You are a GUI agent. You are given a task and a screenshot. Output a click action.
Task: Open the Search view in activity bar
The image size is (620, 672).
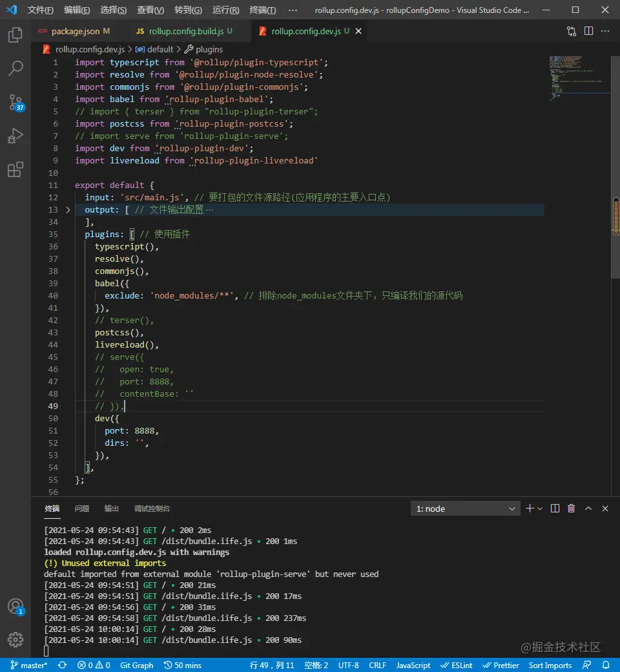[15, 68]
